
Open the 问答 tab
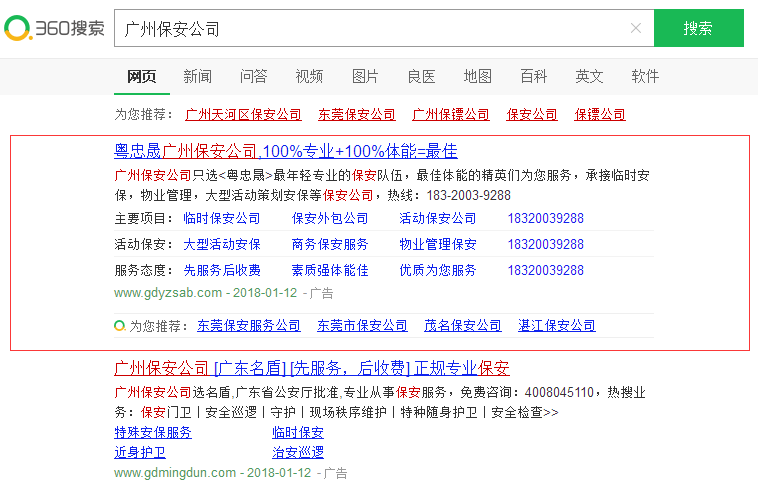[253, 76]
